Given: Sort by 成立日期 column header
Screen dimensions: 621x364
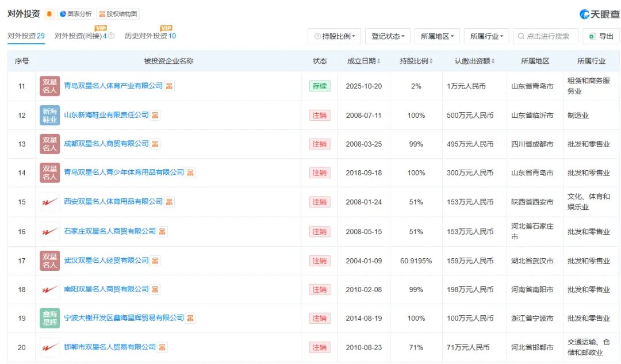Looking at the screenshot, I should point(363,61).
